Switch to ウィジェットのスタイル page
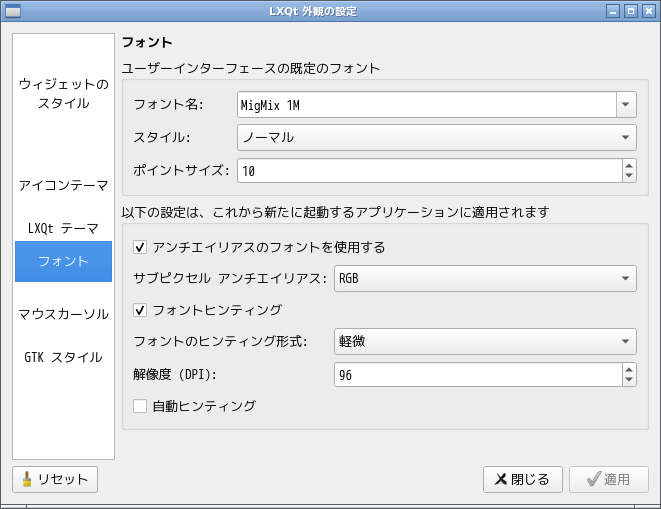Image resolution: width=661 pixels, height=509 pixels. pos(63,94)
